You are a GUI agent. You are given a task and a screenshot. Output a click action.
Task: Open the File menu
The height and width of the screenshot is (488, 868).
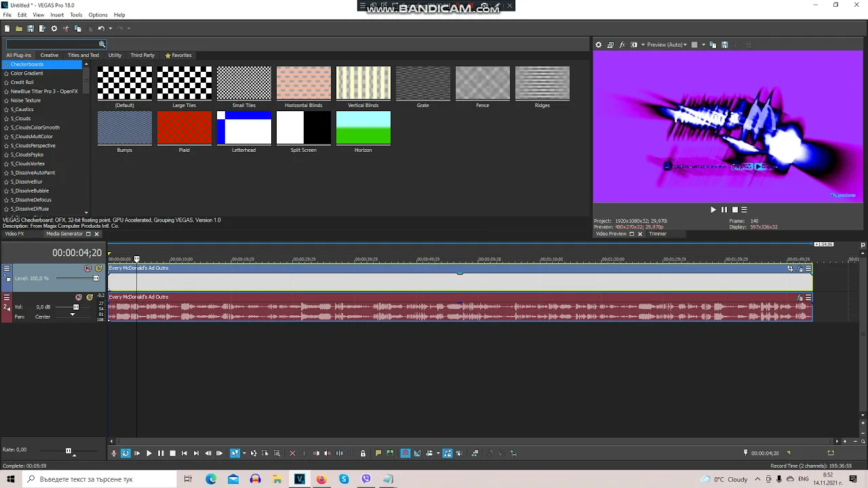tap(7, 15)
